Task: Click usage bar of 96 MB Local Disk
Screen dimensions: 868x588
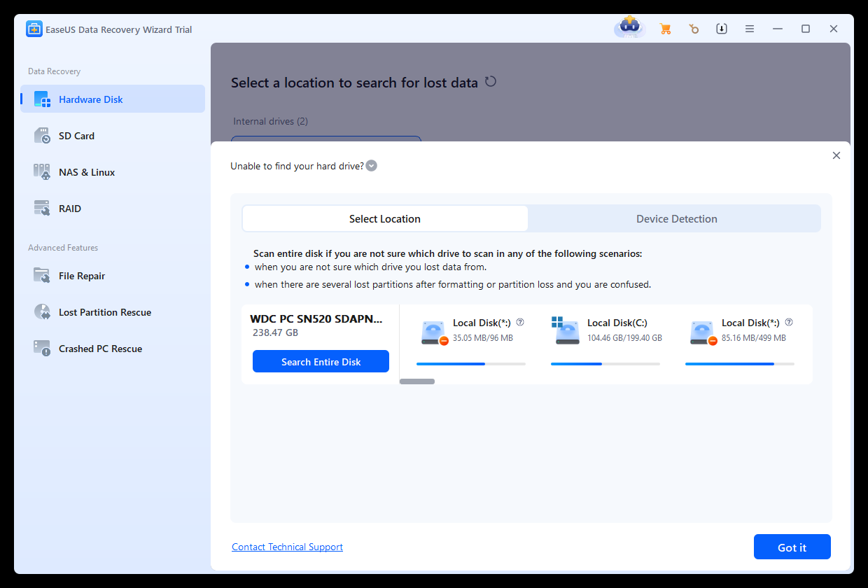Action: (x=471, y=364)
